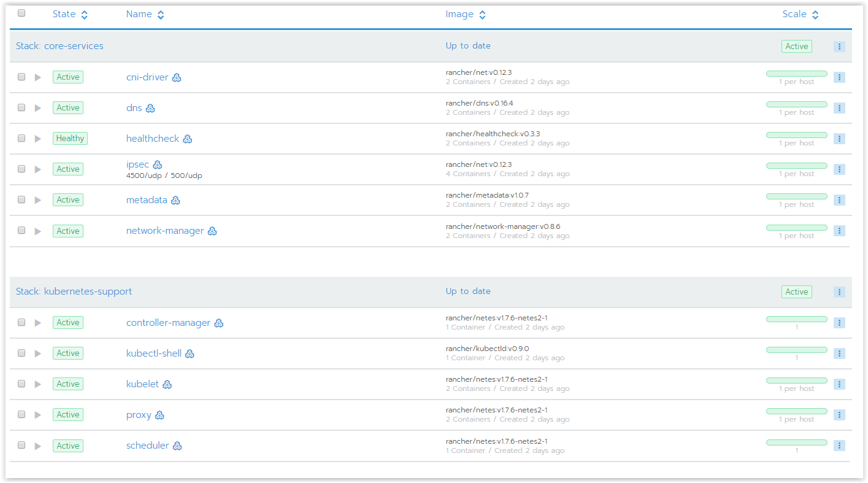Expand the proxy row details
Image resolution: width=868 pixels, height=483 pixels.
38,415
